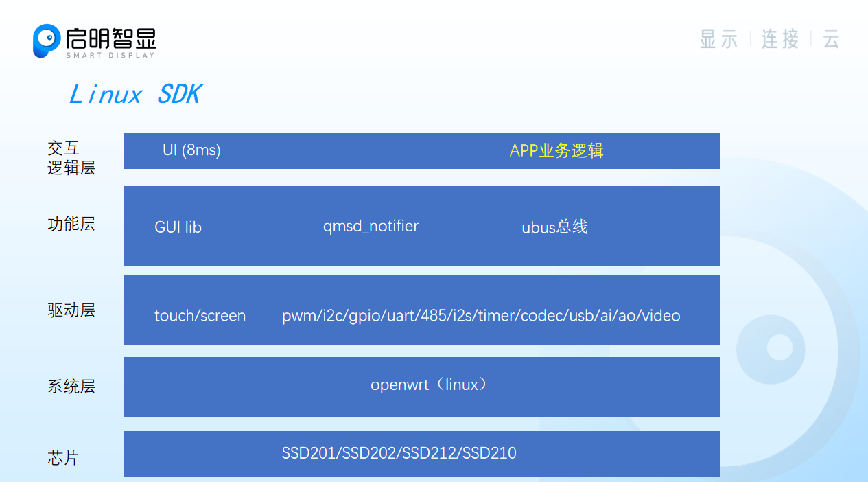Click the touch/screen text
Screen dimensions: 868x482
tap(200, 316)
